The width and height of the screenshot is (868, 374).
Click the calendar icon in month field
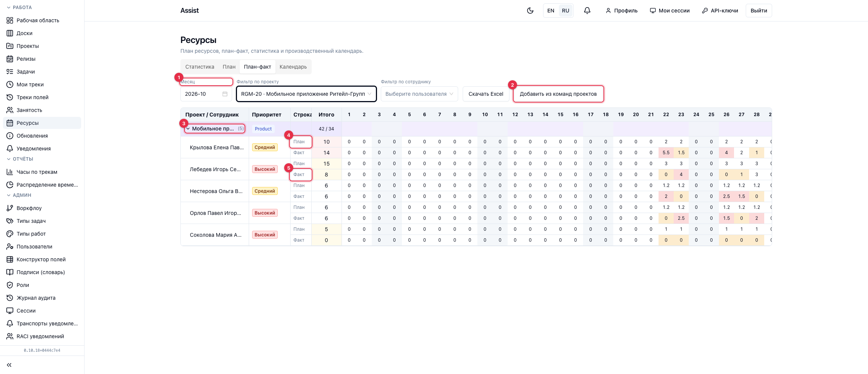coord(225,94)
